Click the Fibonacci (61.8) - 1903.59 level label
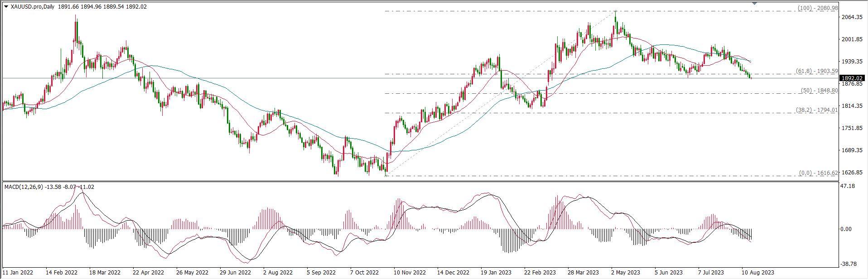The height and width of the screenshot is (279, 868). (816, 71)
